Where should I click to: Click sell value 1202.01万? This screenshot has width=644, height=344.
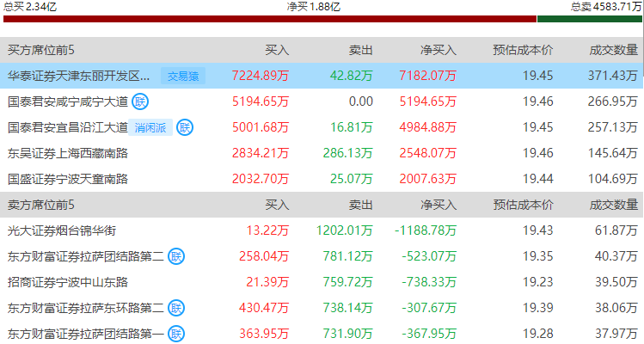[x=344, y=230]
